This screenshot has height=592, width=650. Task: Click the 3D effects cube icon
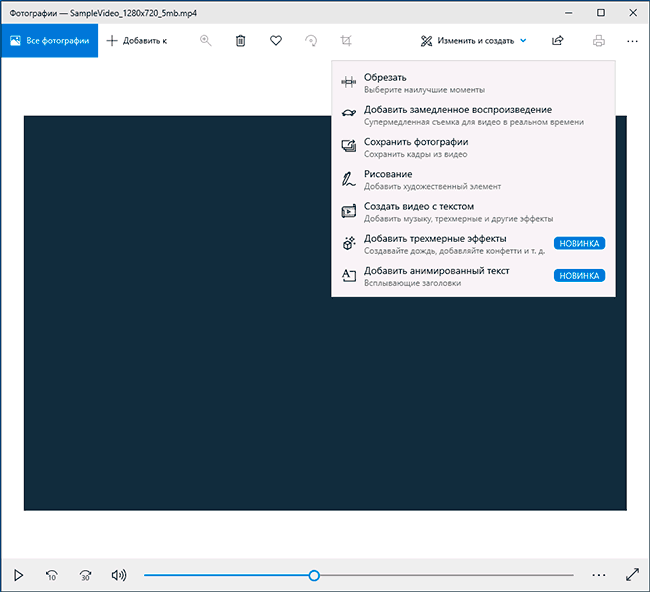click(x=349, y=243)
